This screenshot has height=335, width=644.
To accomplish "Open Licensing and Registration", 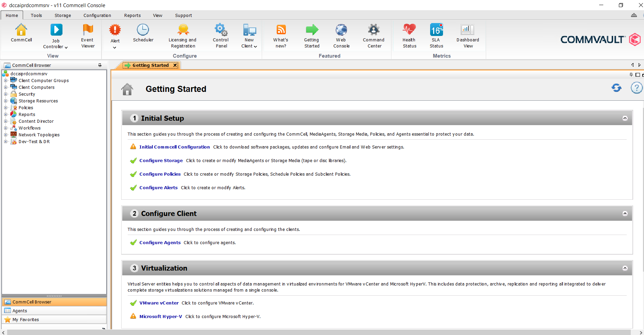I will [183, 36].
